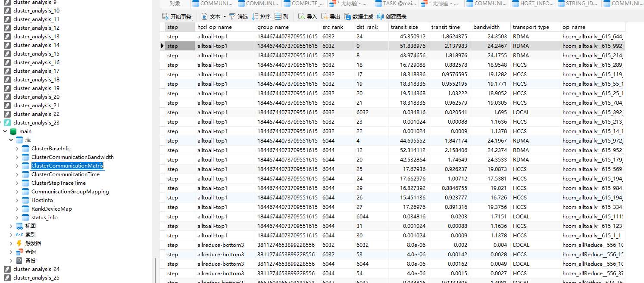Expand the 查询 queries node

11,252
